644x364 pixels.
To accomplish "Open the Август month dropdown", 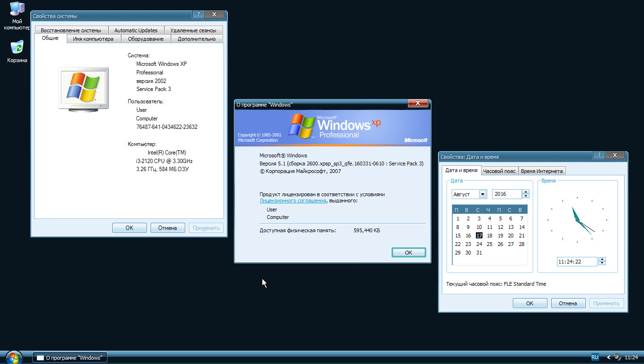I will (x=482, y=194).
